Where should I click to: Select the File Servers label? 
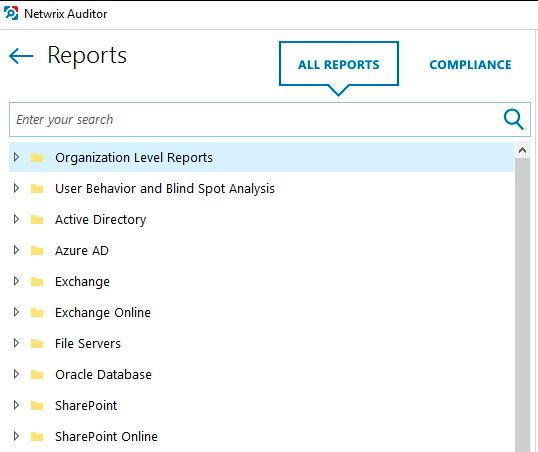(88, 344)
